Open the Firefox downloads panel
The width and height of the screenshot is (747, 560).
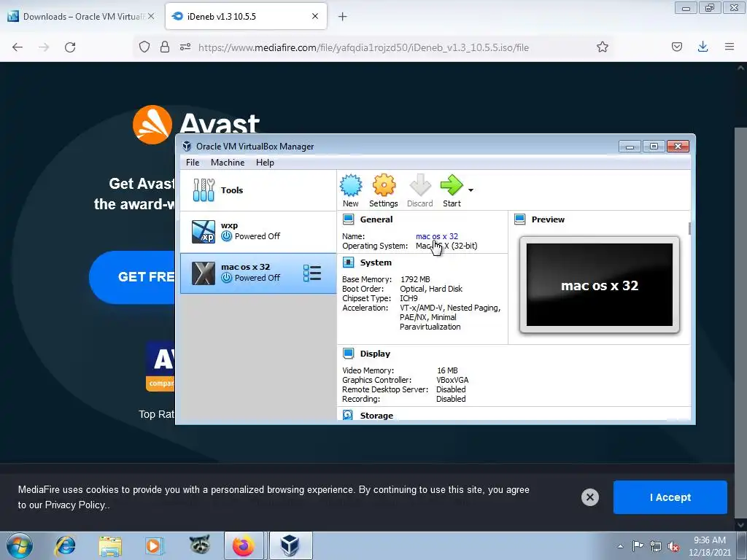[x=703, y=47]
